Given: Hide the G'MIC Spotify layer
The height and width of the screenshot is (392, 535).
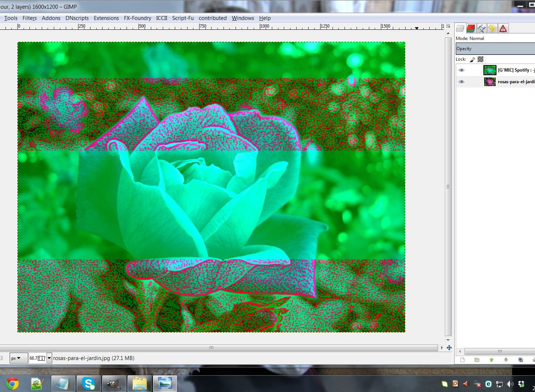Looking at the screenshot, I should (462, 70).
